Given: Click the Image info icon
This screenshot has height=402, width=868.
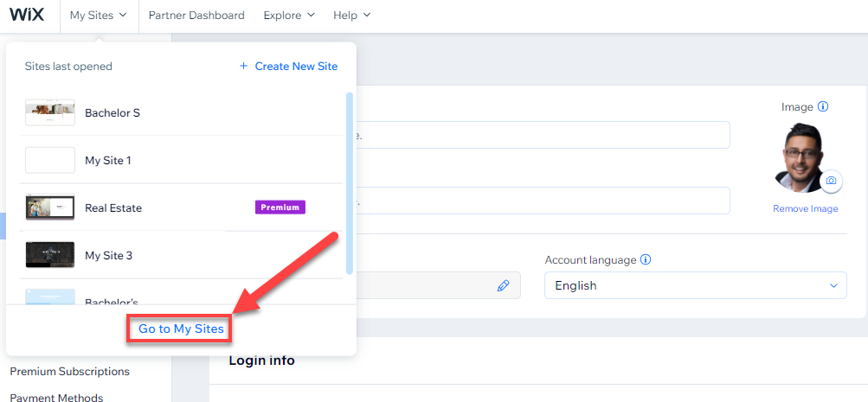Looking at the screenshot, I should click(823, 106).
